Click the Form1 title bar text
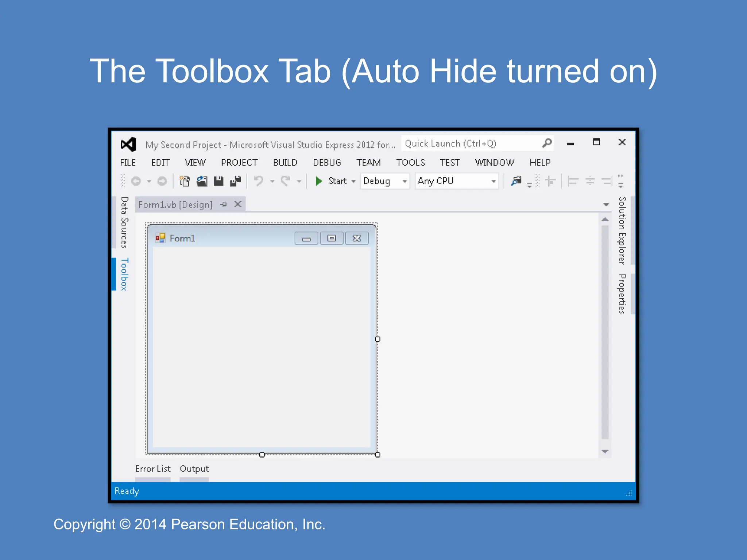The height and width of the screenshot is (560, 747). [x=182, y=238]
